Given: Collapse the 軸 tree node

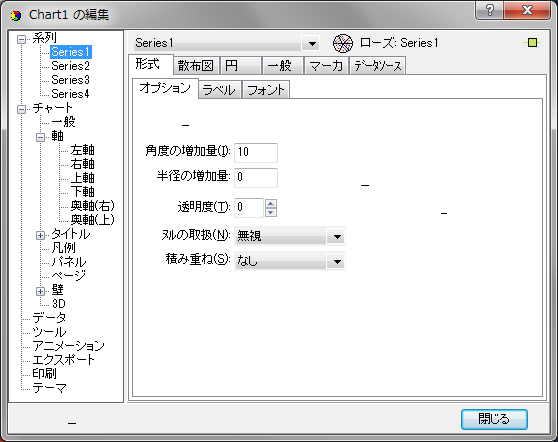Looking at the screenshot, I should point(41,137).
